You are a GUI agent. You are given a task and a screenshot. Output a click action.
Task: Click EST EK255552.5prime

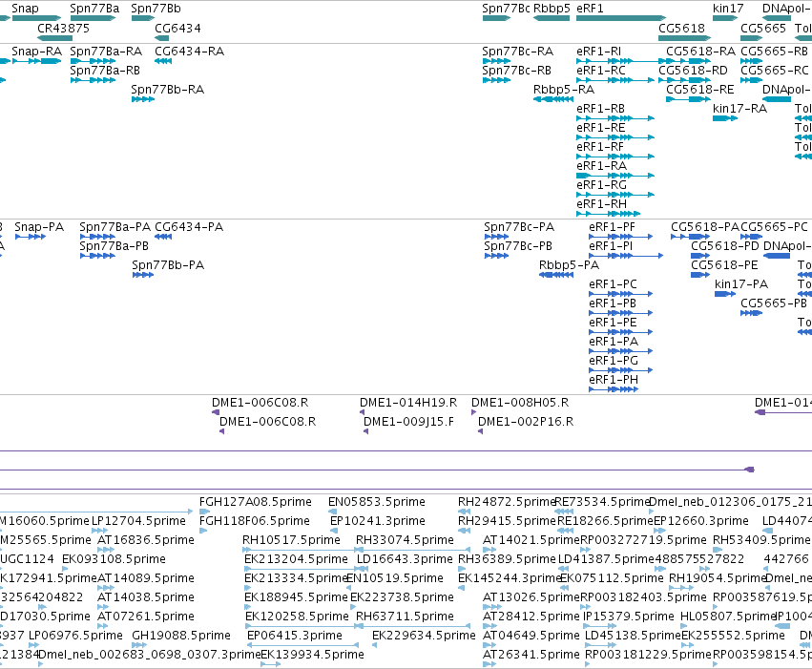(688, 646)
